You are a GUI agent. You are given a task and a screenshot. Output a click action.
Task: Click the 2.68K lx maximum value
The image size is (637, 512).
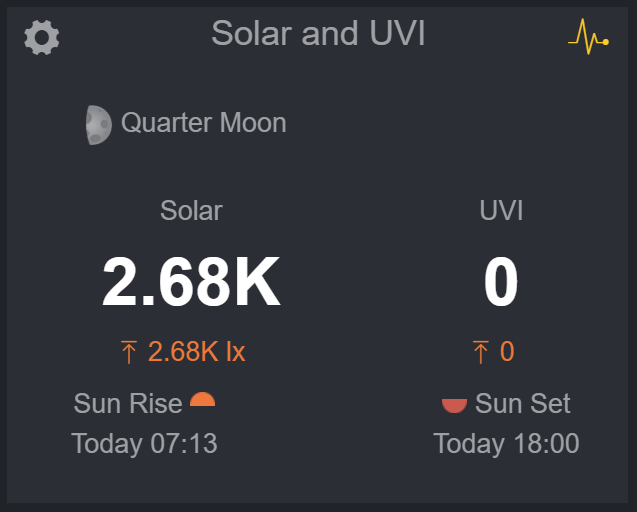(196, 352)
